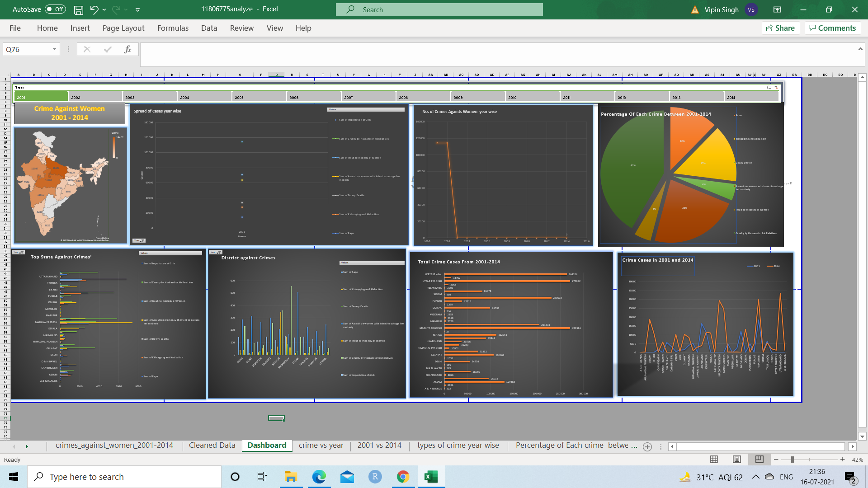
Task: Click the zoom slider handle
Action: [793, 460]
